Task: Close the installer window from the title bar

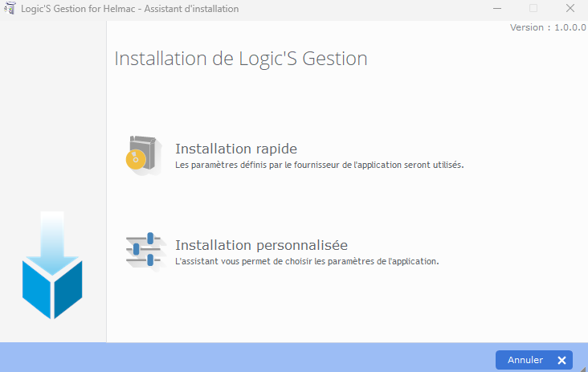Action: tap(570, 9)
